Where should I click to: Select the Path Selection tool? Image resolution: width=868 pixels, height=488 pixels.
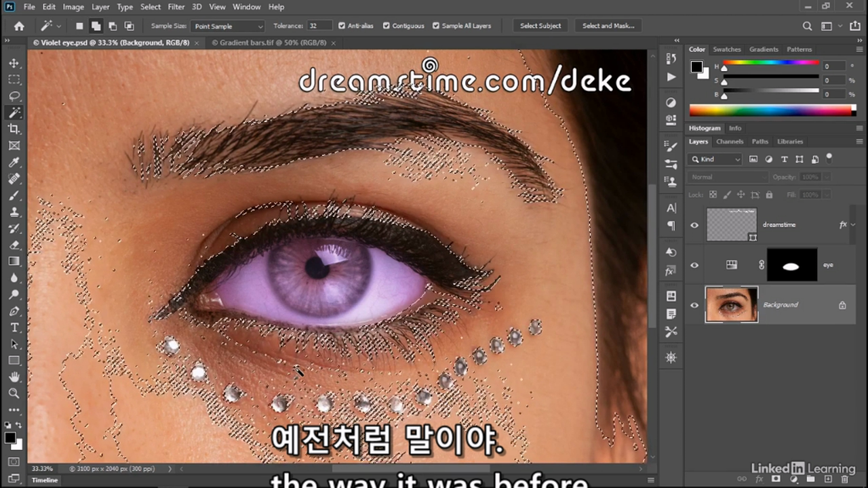point(14,344)
